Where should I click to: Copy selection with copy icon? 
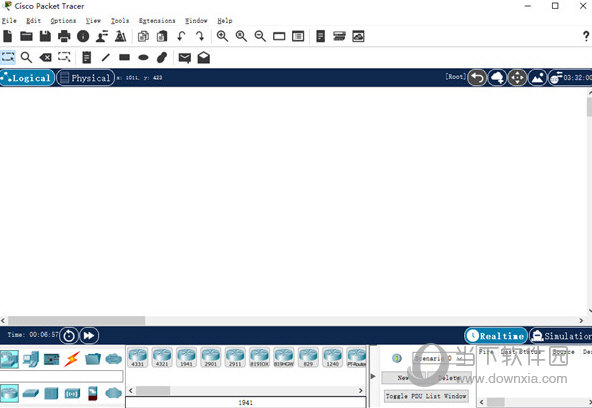pos(143,36)
